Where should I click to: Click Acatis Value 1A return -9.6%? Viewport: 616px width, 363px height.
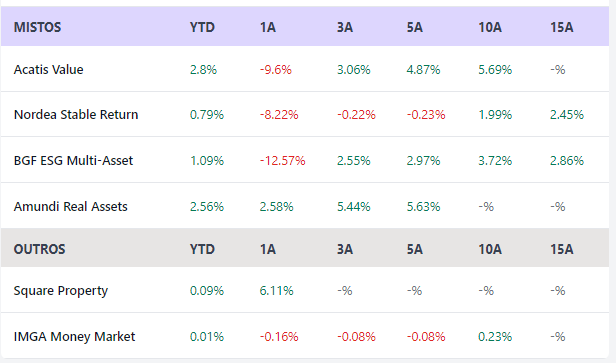(x=275, y=70)
